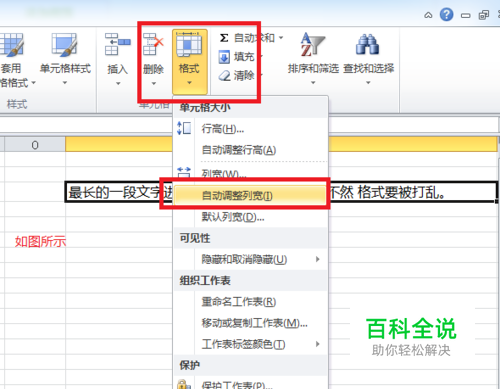Select the highlighted yellow column header
Screen dimensions: 500x389
click(x=281, y=144)
